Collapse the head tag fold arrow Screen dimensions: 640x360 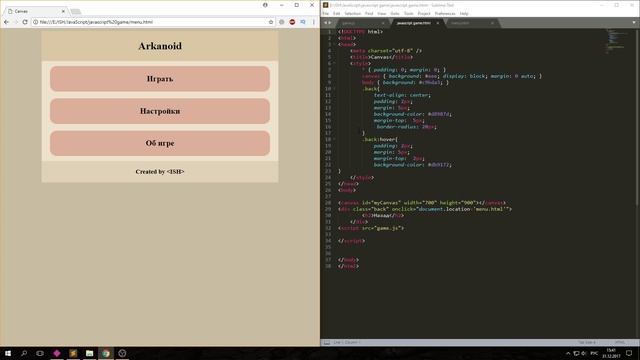(334, 44)
